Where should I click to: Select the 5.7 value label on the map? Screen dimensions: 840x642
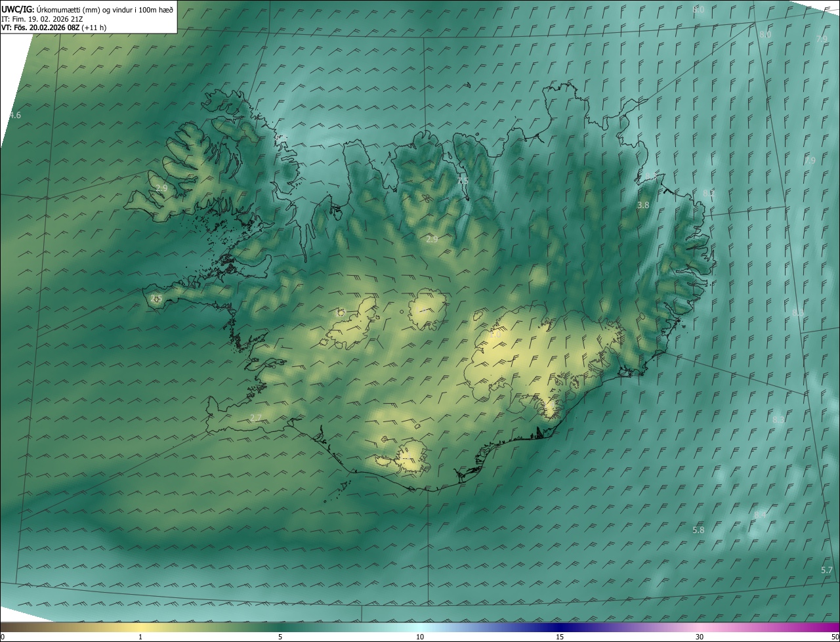[827, 570]
